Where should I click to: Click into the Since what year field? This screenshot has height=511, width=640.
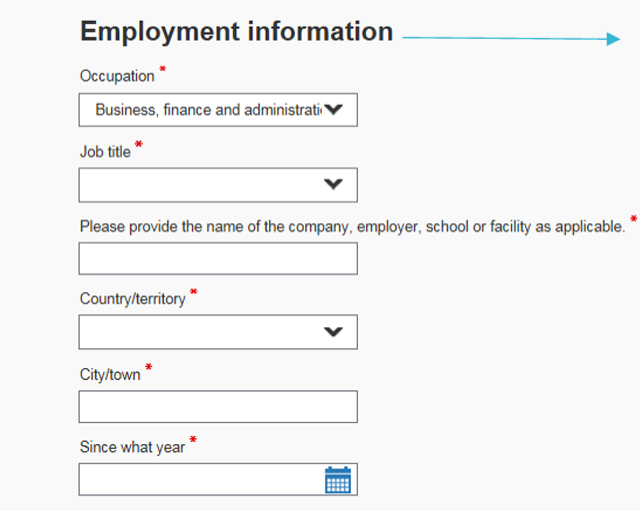point(200,480)
